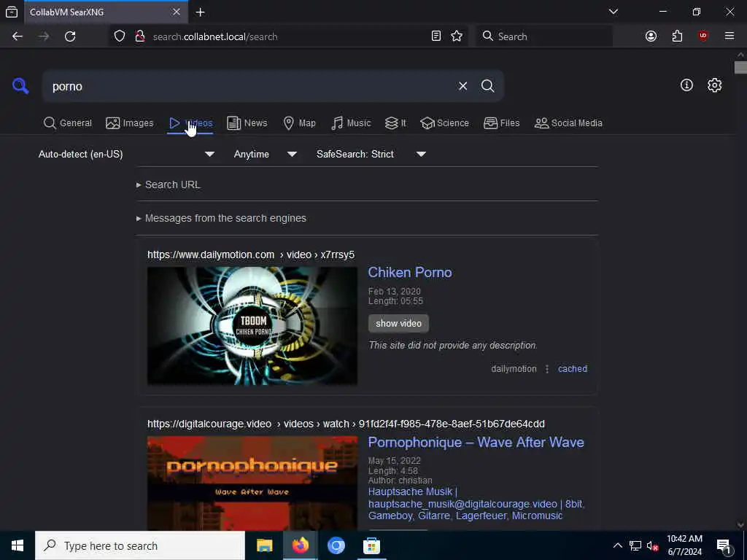The width and height of the screenshot is (747, 560).
Task: Reload the page
Action: (70, 36)
